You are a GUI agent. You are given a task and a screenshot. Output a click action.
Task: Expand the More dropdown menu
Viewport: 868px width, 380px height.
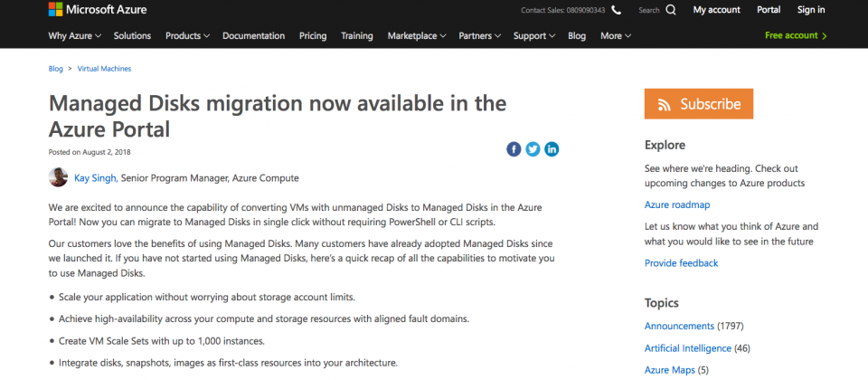point(616,36)
